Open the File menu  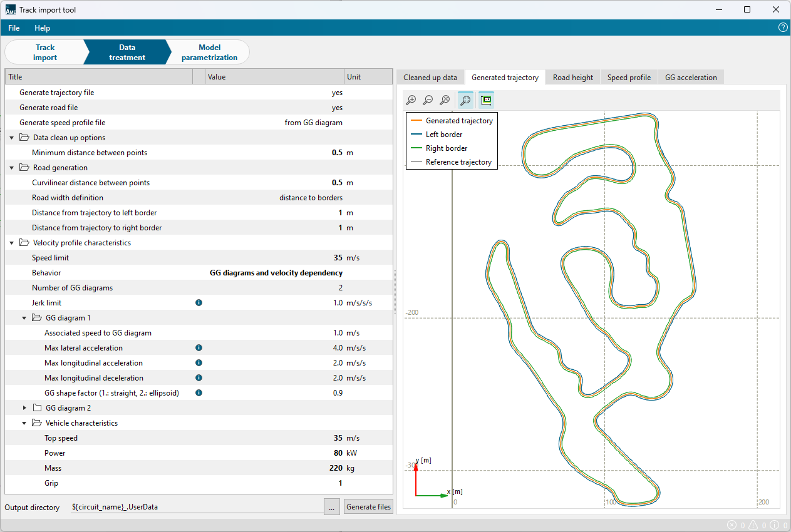click(x=14, y=28)
